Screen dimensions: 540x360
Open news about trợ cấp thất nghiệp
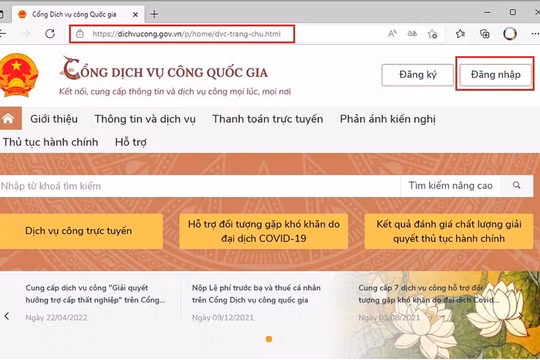[x=95, y=294]
